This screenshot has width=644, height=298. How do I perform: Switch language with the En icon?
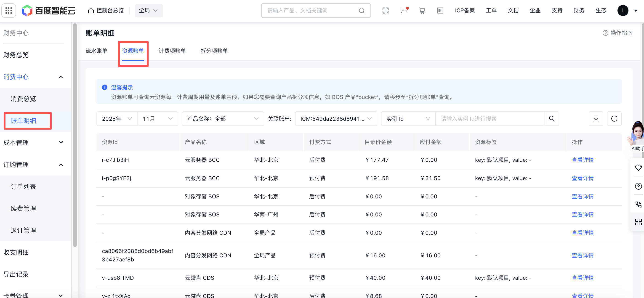pos(440,11)
